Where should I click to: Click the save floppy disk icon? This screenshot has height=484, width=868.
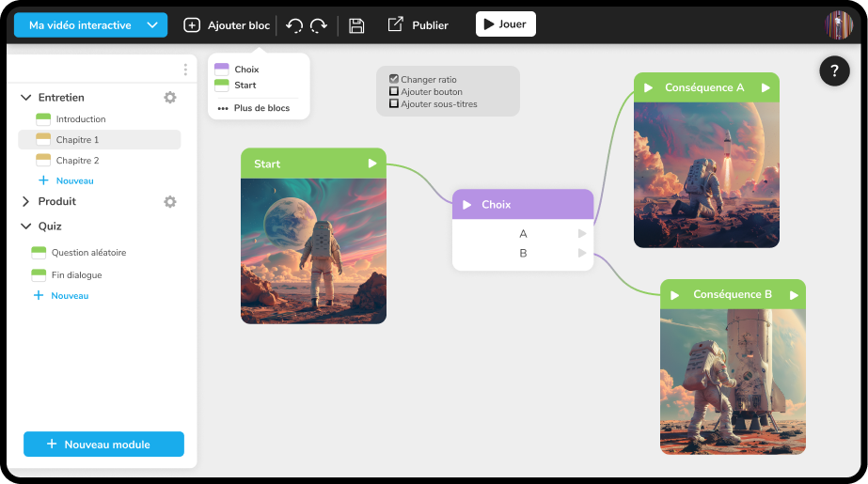(356, 25)
